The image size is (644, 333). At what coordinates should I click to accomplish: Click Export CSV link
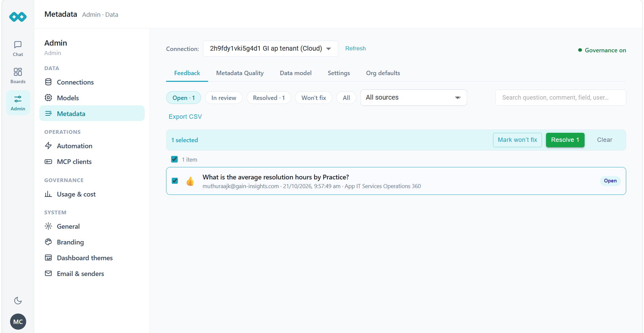tap(185, 117)
